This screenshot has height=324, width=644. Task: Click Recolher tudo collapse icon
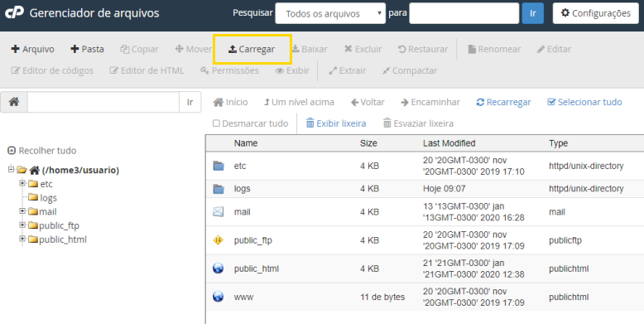(x=12, y=151)
